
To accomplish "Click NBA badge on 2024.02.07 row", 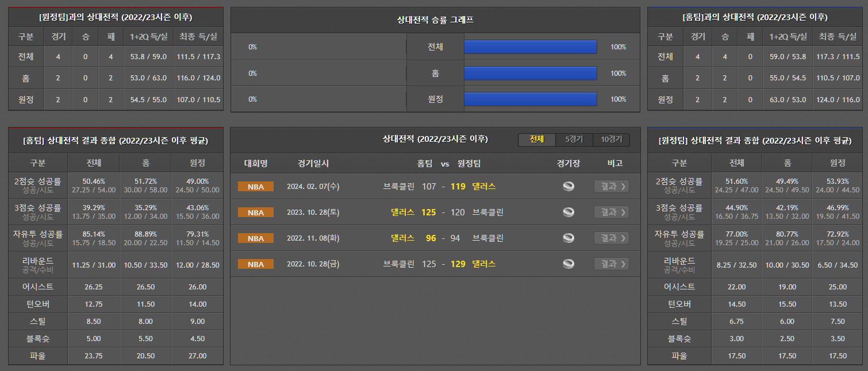I will [256, 187].
